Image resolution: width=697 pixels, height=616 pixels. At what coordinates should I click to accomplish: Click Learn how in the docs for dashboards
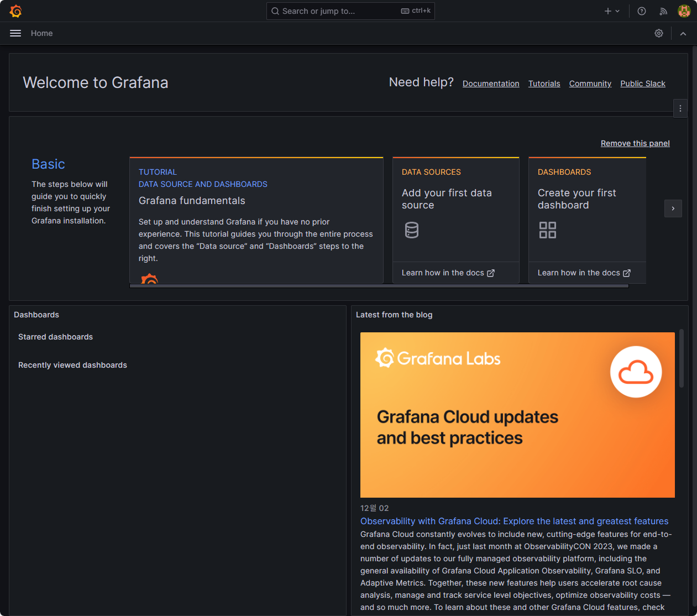[x=584, y=273]
